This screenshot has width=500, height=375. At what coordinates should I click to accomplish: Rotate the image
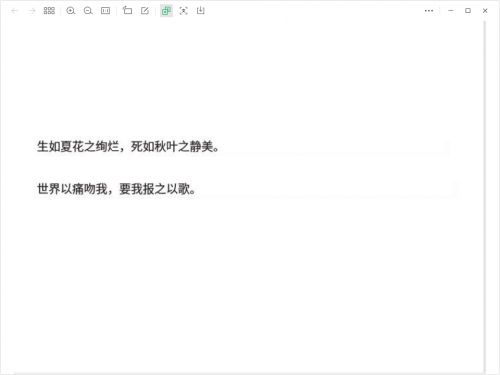[127, 11]
